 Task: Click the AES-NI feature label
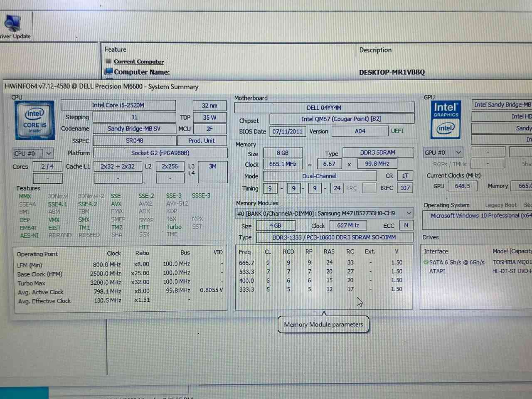29,235
